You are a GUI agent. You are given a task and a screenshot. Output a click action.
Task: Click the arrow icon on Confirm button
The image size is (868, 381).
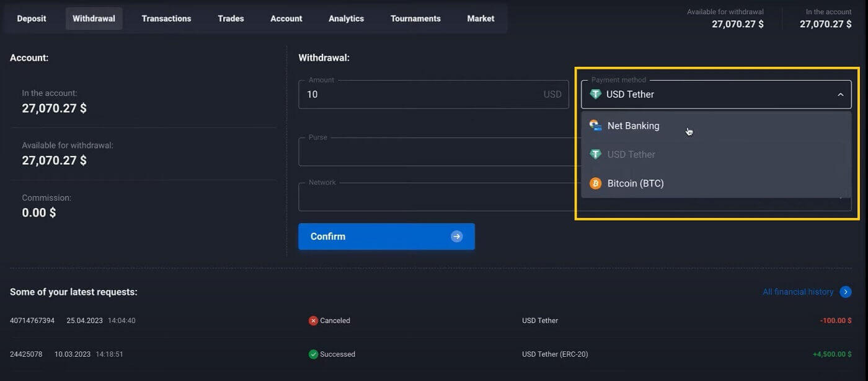[457, 237]
